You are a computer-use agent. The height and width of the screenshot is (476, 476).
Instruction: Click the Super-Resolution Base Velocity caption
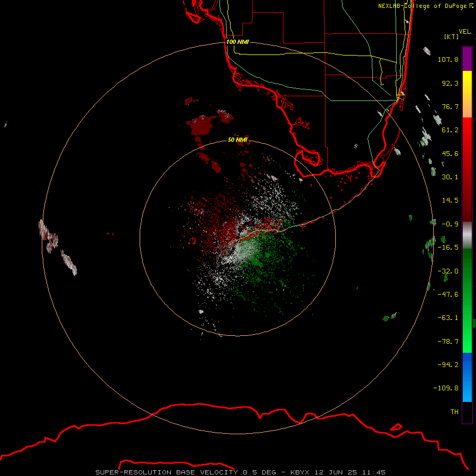pos(241,472)
